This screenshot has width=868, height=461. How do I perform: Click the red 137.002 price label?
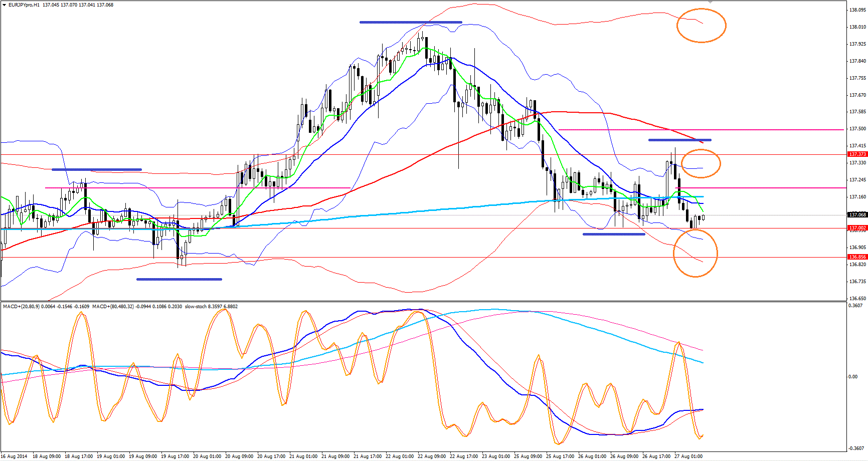[x=857, y=228]
